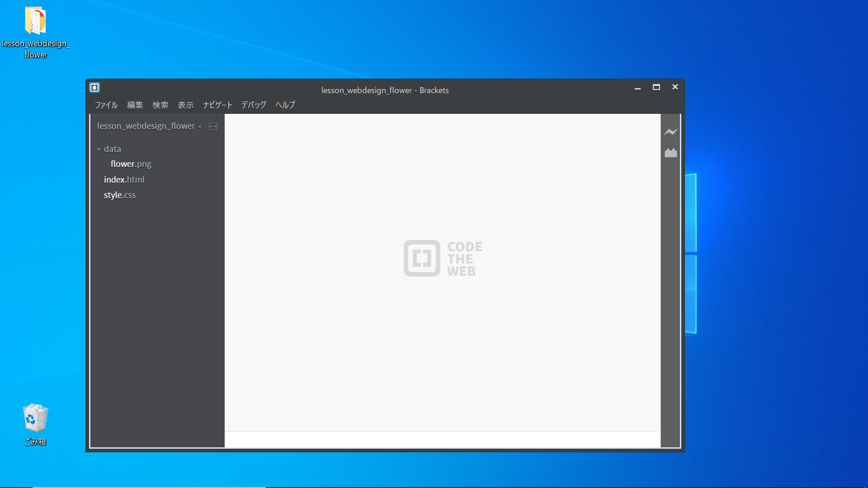868x488 pixels.
Task: Open the ごみ箱 recycle bin icon
Action: [x=35, y=424]
